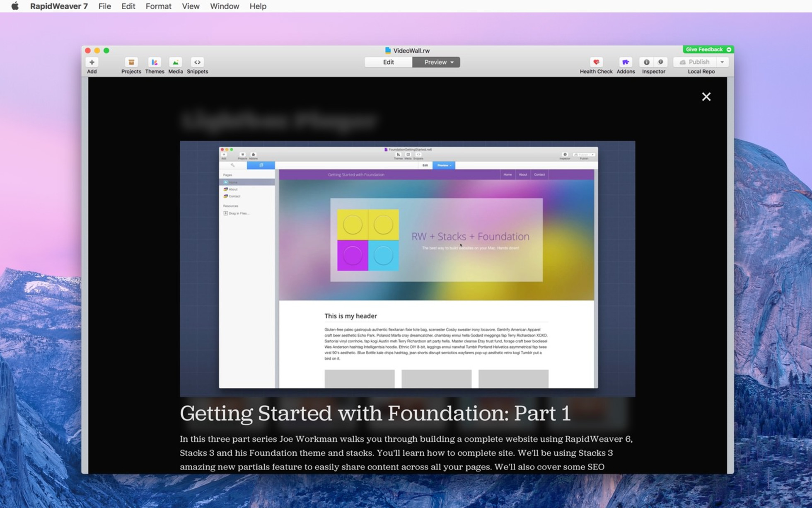Switch to Edit mode

point(388,62)
